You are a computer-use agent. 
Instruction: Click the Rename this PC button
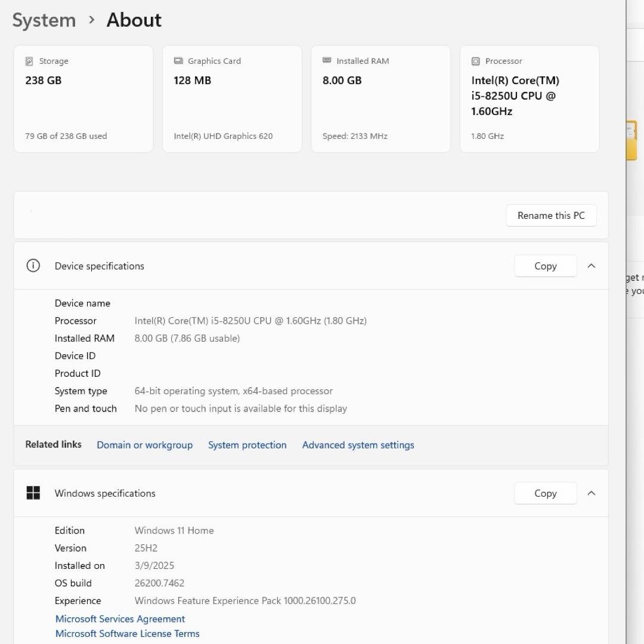pos(550,215)
